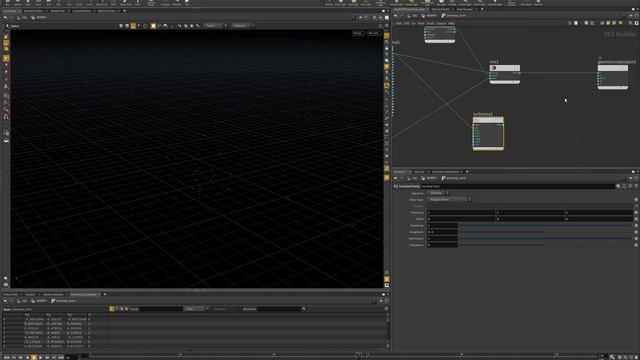The image size is (640, 360).
Task: Click the yellow sticky note icon in network toolbar
Action: point(608,23)
